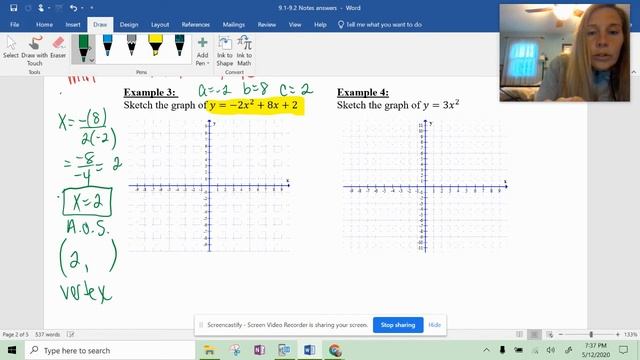Click the Example 3 coordinate grid
640x360 pixels.
point(209,186)
